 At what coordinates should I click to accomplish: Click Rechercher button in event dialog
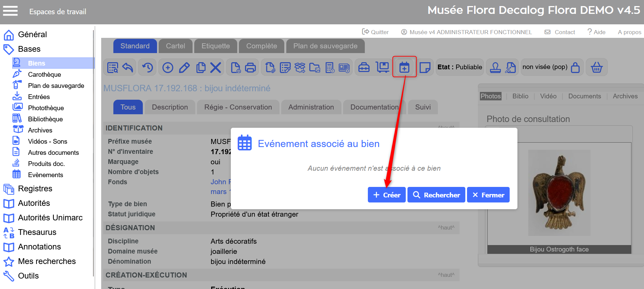pos(436,195)
